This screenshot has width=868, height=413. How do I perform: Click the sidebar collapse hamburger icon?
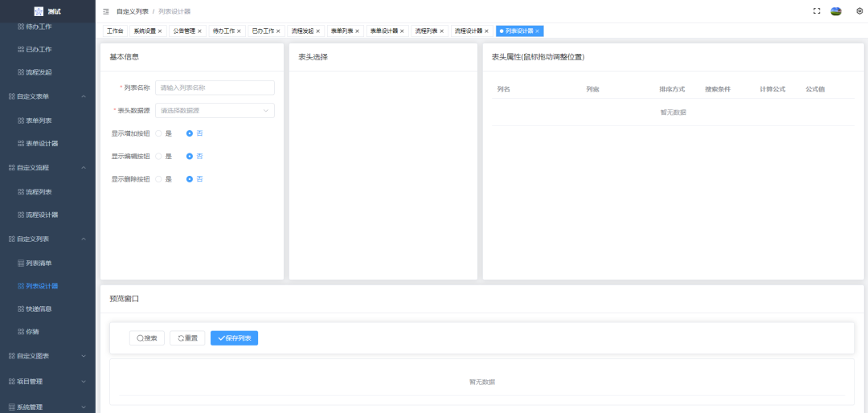click(106, 11)
